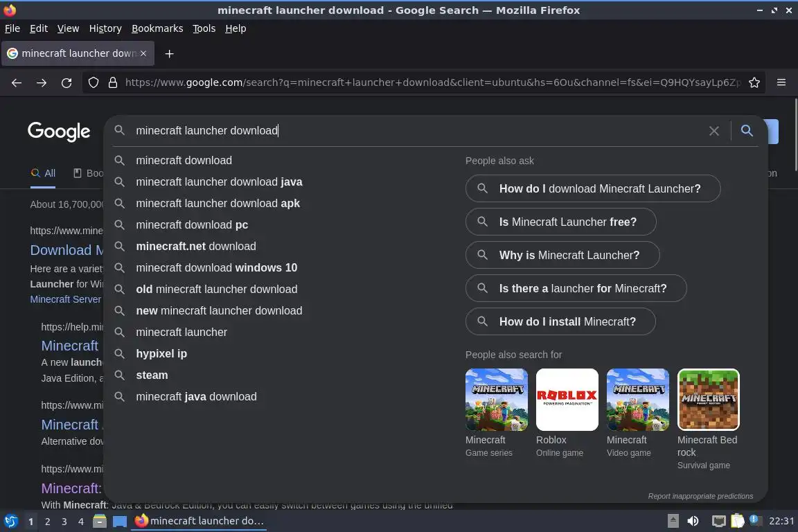
Task: Choose suggestion 'minecraft launcher download java'
Action: point(219,181)
